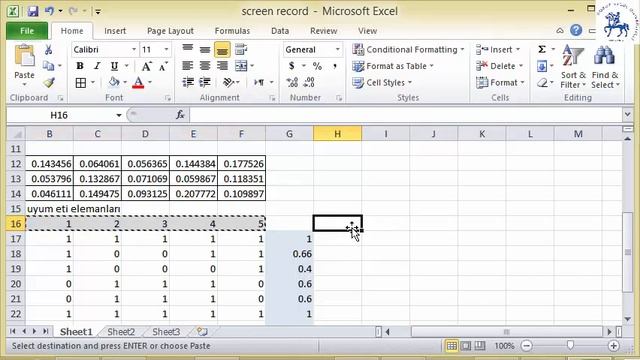Click the Format cells button
This screenshot has width=640, height=360.
click(500, 83)
